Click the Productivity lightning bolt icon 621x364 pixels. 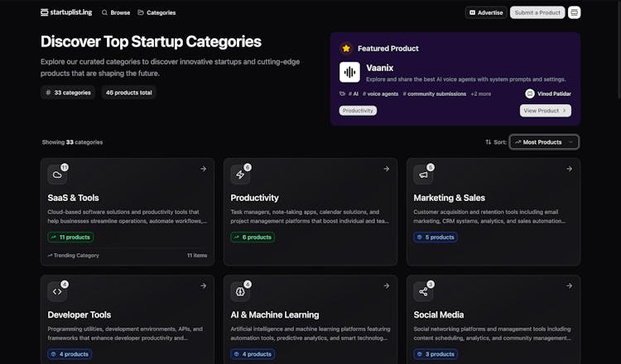tap(240, 175)
